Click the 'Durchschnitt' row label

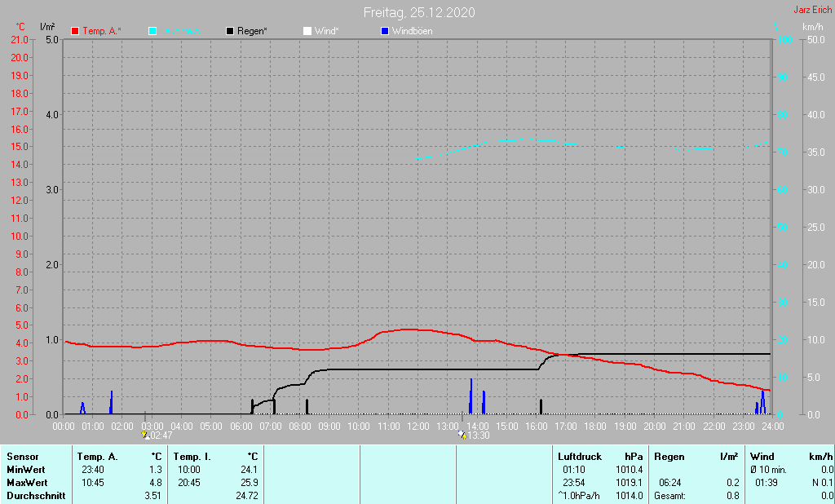[x=36, y=496]
